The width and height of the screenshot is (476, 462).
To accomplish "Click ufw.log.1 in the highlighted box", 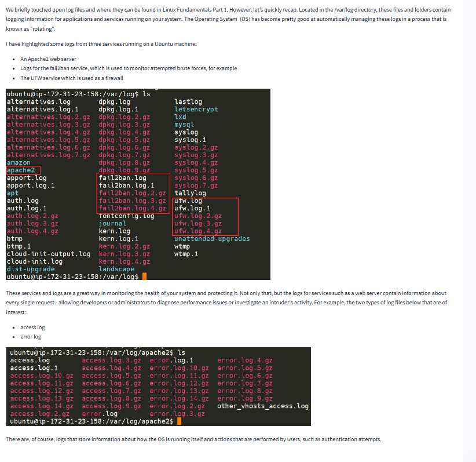I will point(192,208).
